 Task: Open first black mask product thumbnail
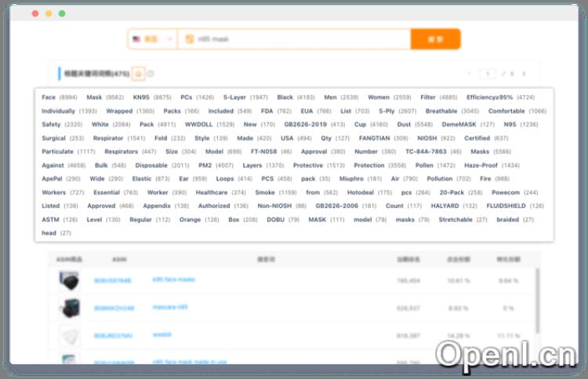pyautogui.click(x=70, y=280)
